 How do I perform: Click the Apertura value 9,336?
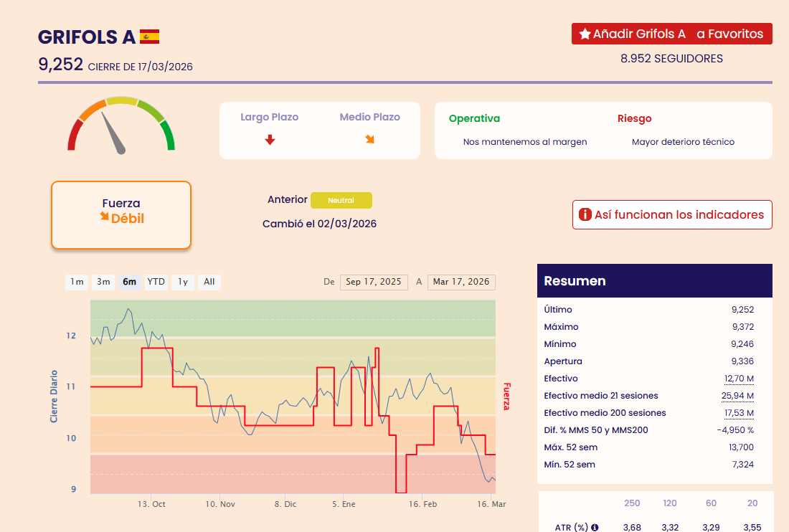click(742, 361)
